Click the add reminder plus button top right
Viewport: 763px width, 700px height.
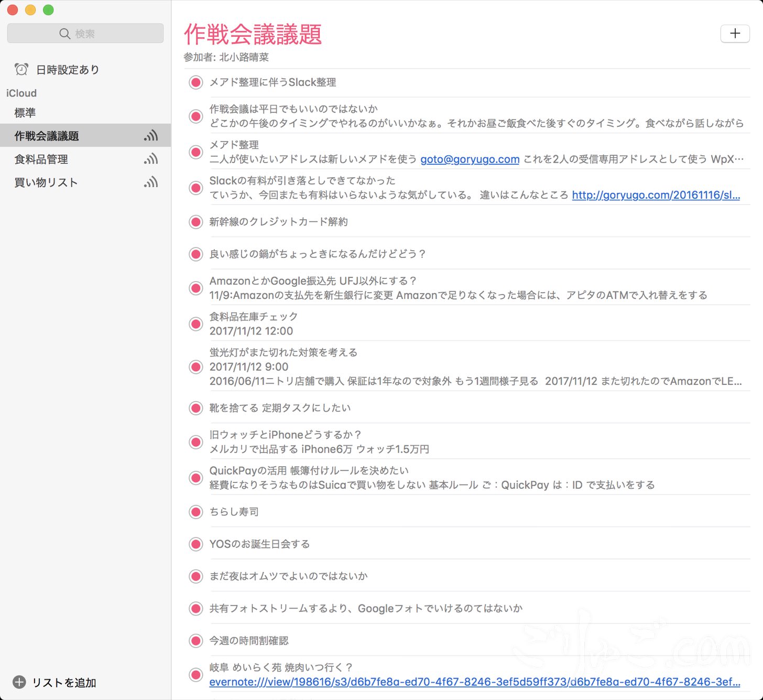(735, 34)
